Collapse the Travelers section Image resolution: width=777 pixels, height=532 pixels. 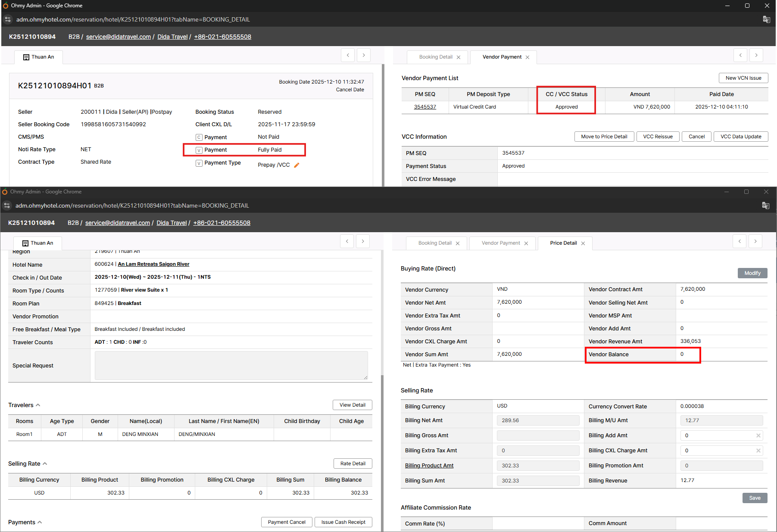coord(38,405)
